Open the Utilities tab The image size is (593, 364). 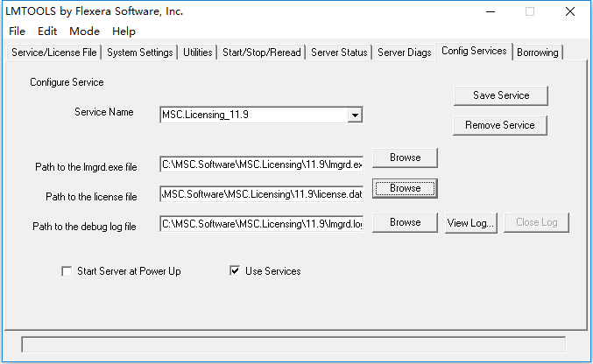197,52
